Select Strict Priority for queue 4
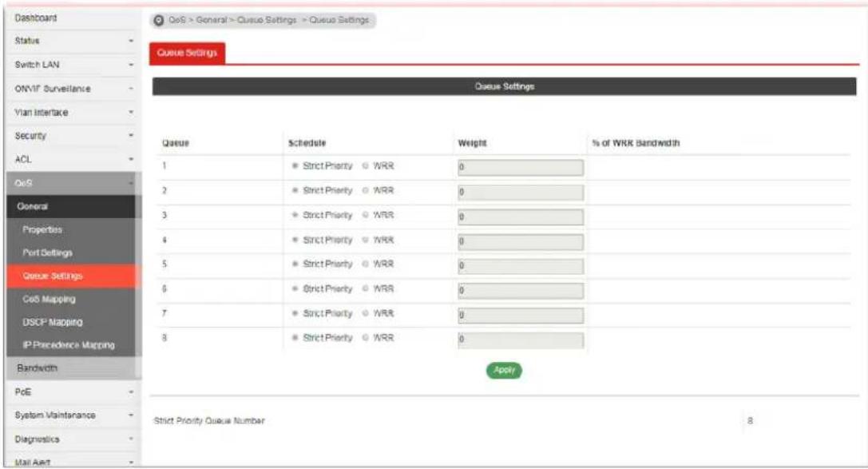868x469 pixels. 295,240
